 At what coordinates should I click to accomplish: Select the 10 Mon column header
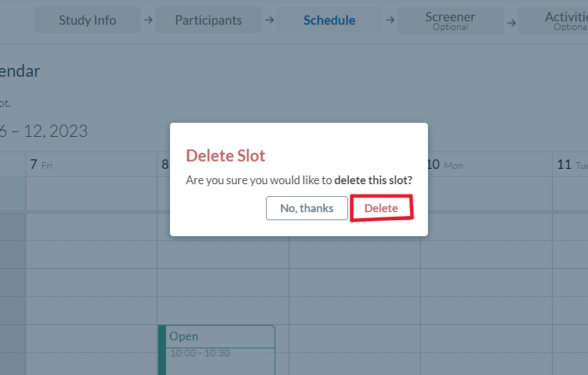[445, 165]
